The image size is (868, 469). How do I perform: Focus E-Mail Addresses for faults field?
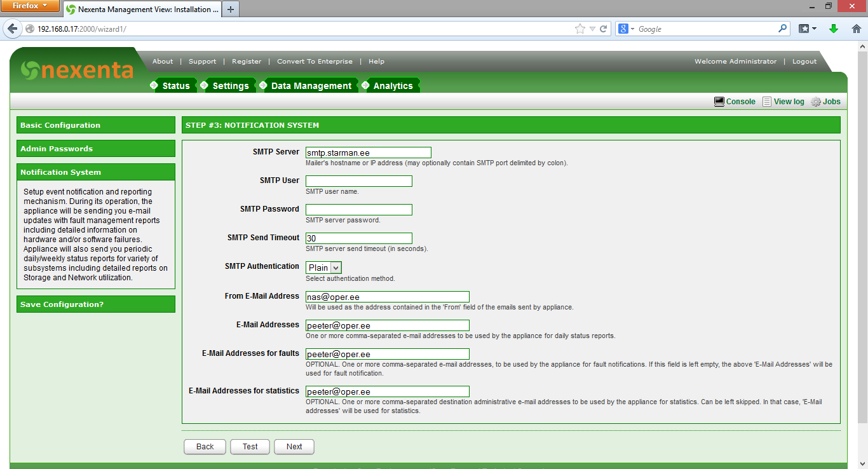click(388, 354)
